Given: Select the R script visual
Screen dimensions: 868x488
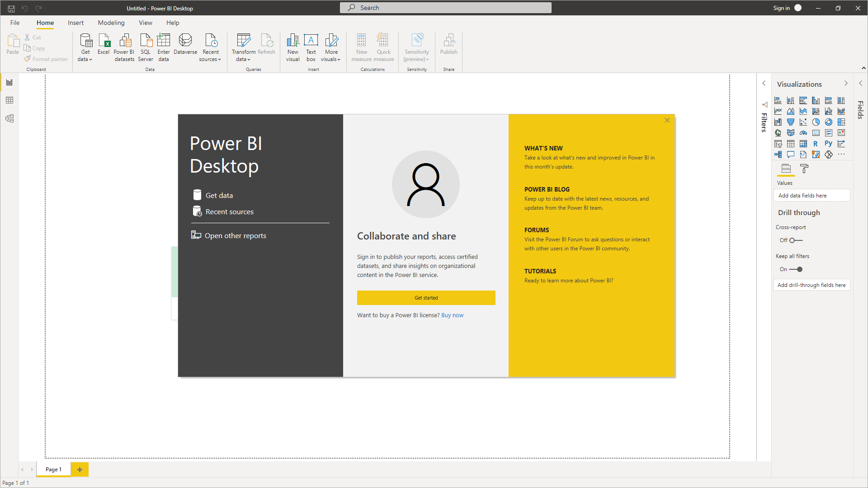Looking at the screenshot, I should 816,144.
